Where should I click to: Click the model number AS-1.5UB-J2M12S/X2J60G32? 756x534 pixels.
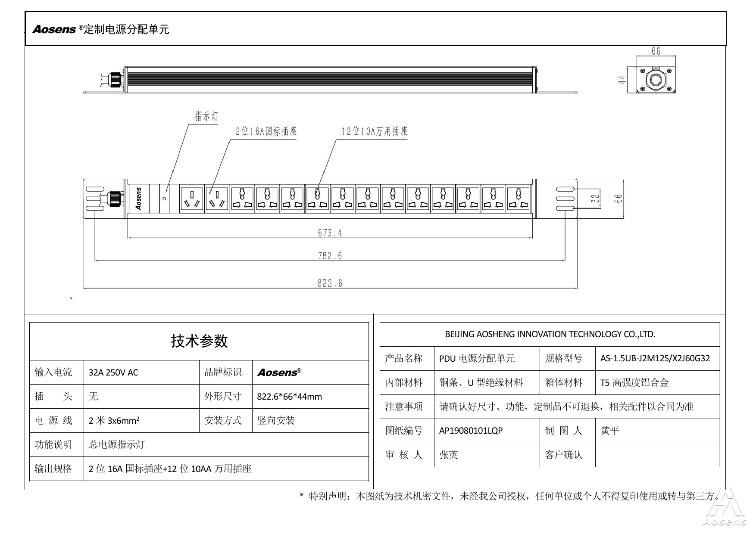655,359
